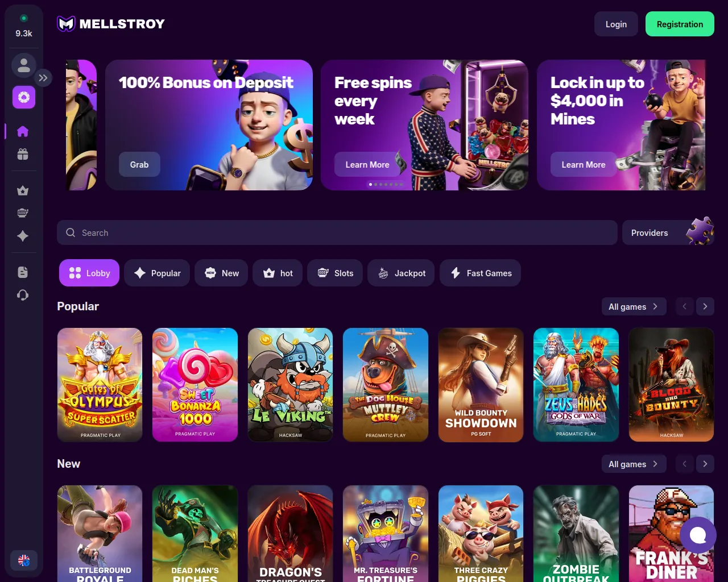This screenshot has height=582, width=728.
Task: Open the Fast Games tab
Action: [481, 273]
